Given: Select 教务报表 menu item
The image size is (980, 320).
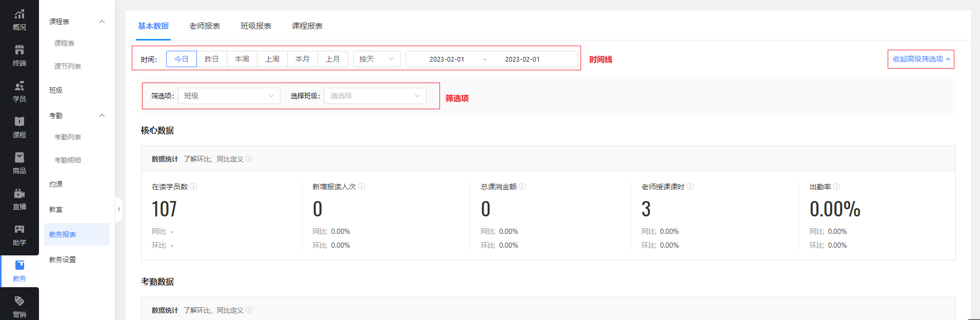Looking at the screenshot, I should point(77,234).
